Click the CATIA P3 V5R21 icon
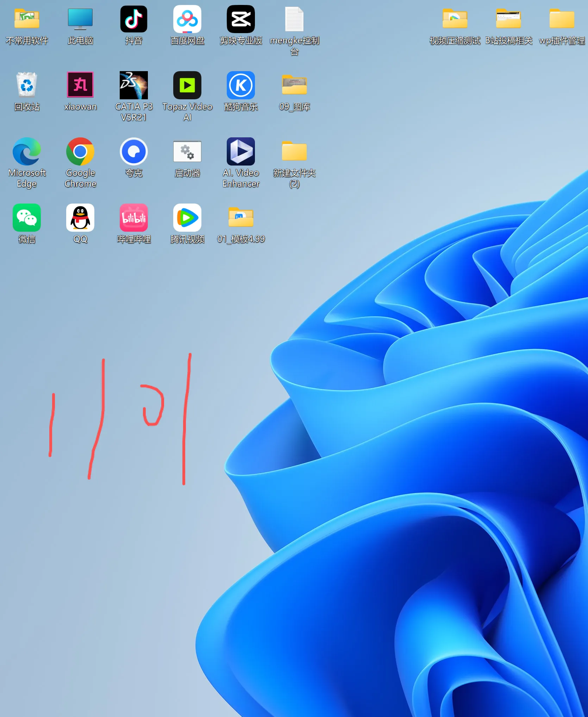This screenshot has height=717, width=588. pos(133,85)
